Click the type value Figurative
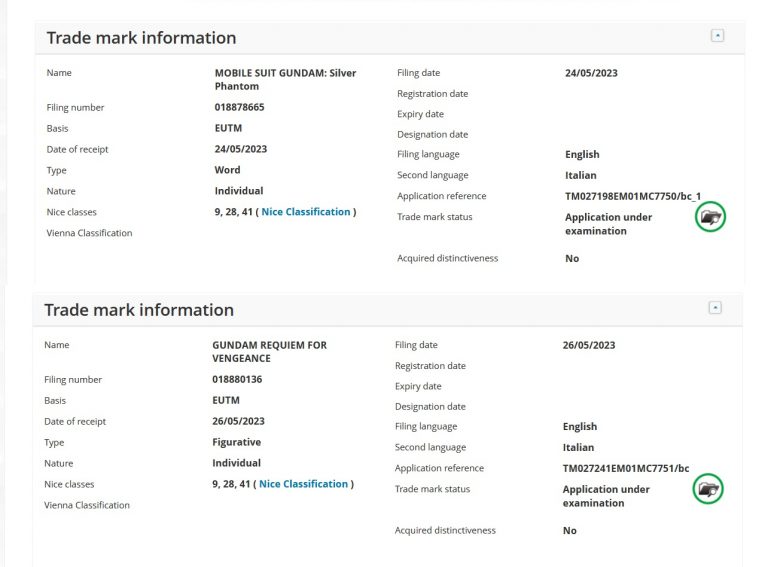This screenshot has width=768, height=567. point(236,442)
